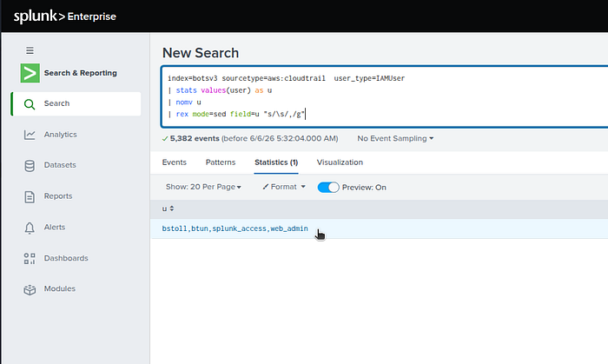Open the Alerts page label
Viewport: 608px width, 364px height.
pyautogui.click(x=54, y=227)
